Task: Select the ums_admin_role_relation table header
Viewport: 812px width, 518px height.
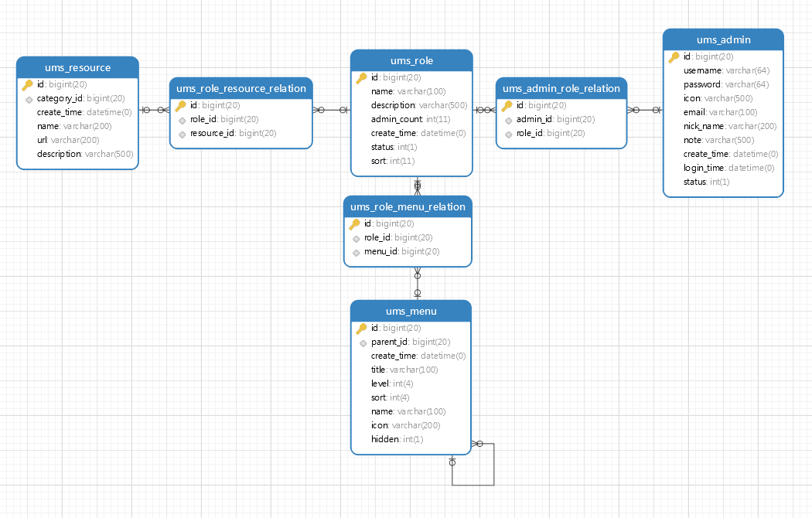Action: (x=561, y=88)
